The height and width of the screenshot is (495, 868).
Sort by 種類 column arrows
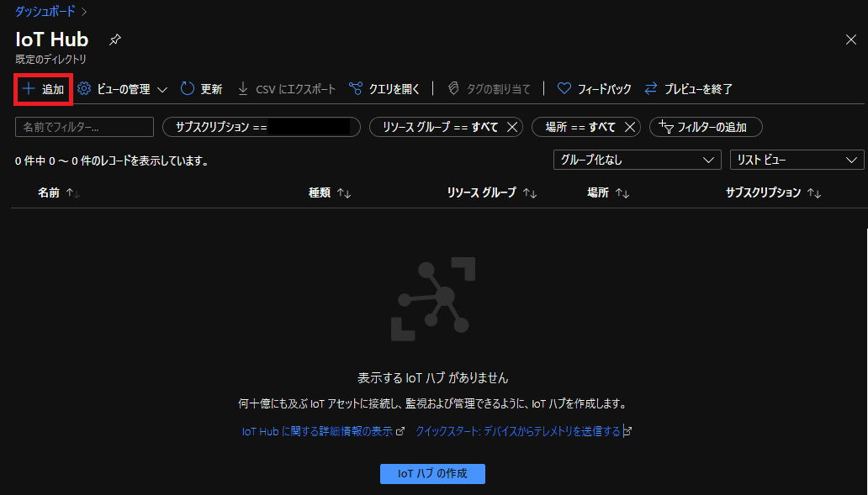point(344,193)
